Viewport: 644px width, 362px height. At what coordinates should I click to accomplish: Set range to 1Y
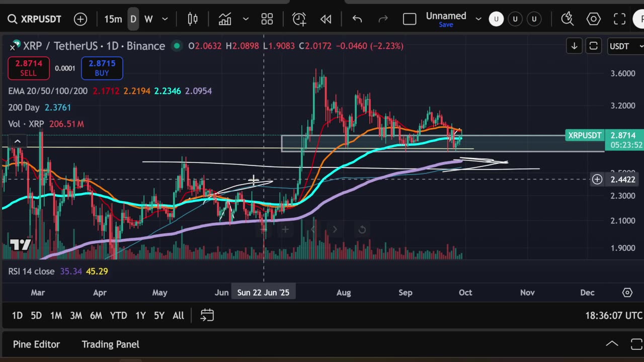pyautogui.click(x=140, y=316)
